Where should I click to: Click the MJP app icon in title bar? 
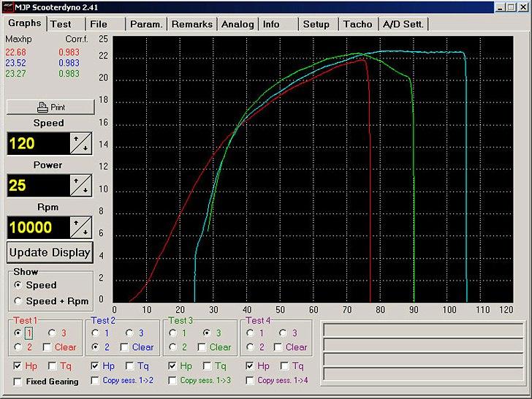coord(9,7)
